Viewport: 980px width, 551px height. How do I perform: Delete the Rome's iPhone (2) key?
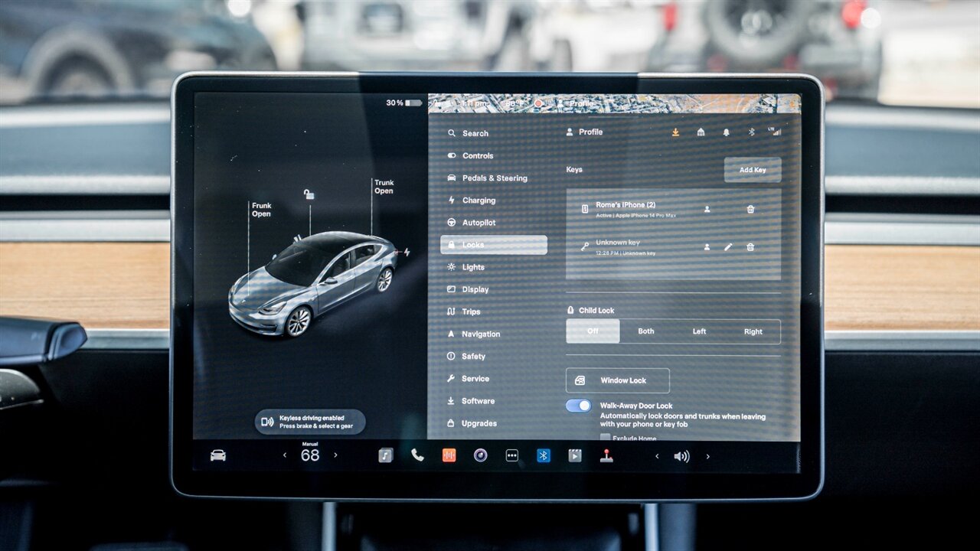pyautogui.click(x=750, y=209)
